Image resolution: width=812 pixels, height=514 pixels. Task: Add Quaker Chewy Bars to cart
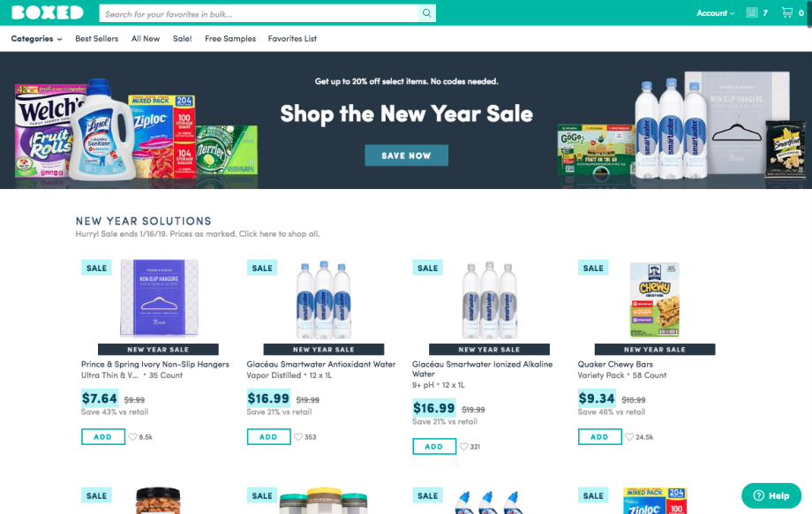[x=599, y=437]
